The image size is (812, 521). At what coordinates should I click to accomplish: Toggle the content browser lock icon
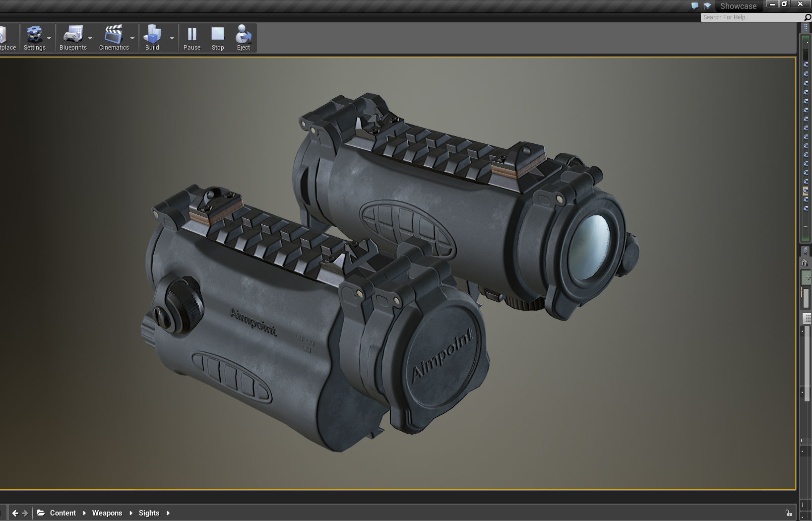pos(789,513)
